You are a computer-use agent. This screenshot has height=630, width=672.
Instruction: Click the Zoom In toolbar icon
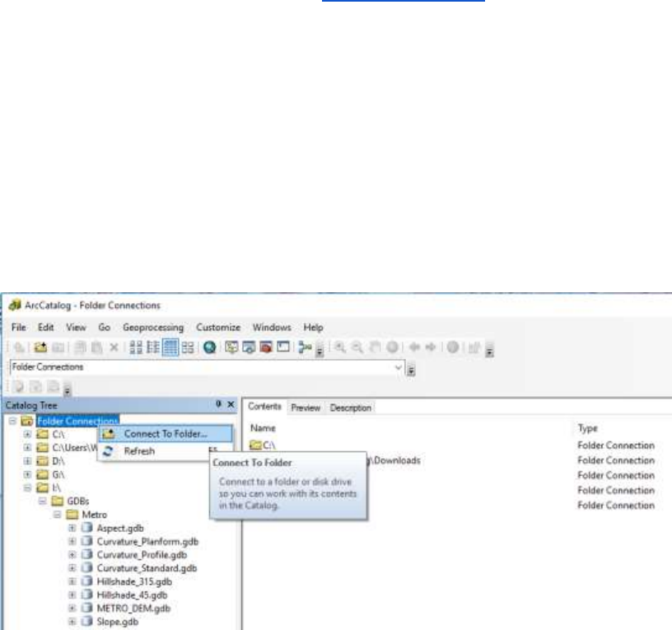[340, 348]
